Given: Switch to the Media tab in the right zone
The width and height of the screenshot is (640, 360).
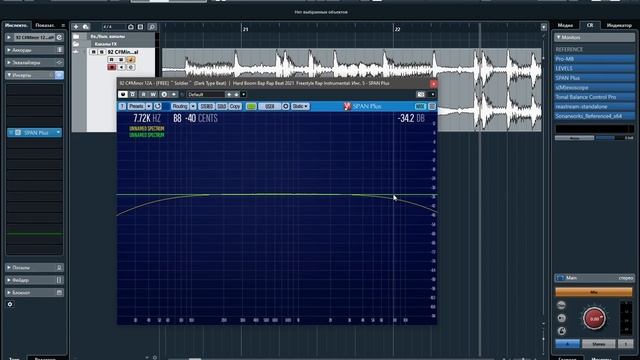Looking at the screenshot, I should click(565, 25).
